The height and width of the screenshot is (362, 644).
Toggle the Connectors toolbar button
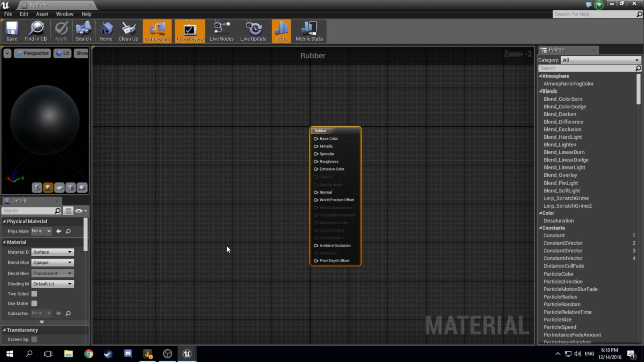point(157,31)
